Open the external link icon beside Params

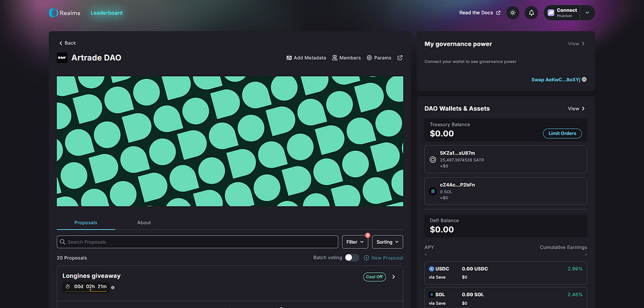pos(400,58)
